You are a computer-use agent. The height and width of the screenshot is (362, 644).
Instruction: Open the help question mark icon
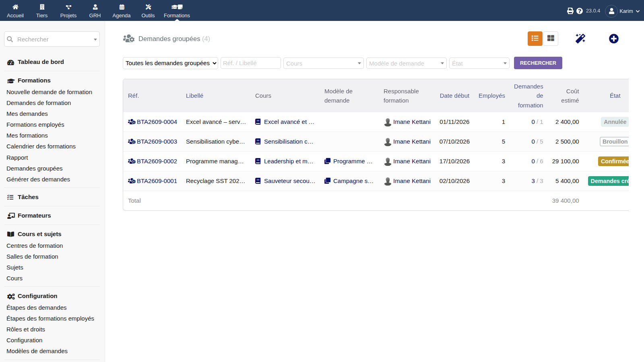(580, 11)
